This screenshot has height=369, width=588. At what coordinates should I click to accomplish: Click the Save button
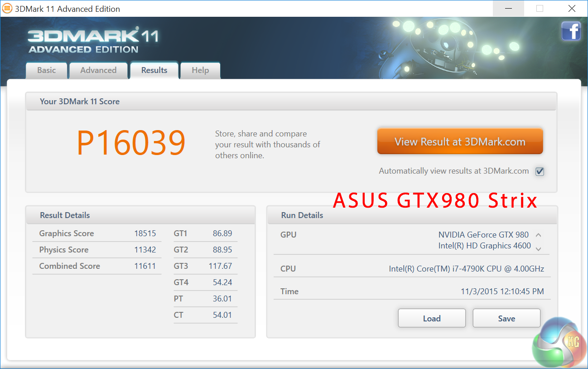(x=506, y=318)
